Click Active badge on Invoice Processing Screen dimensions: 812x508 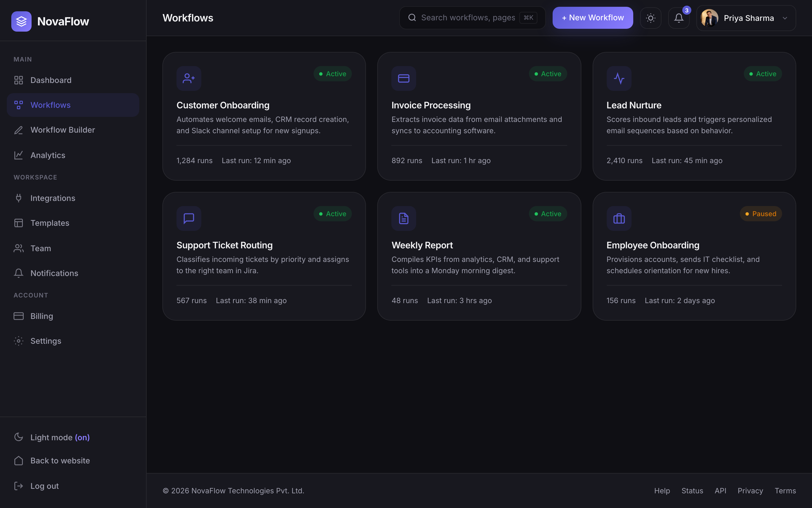[x=548, y=74]
